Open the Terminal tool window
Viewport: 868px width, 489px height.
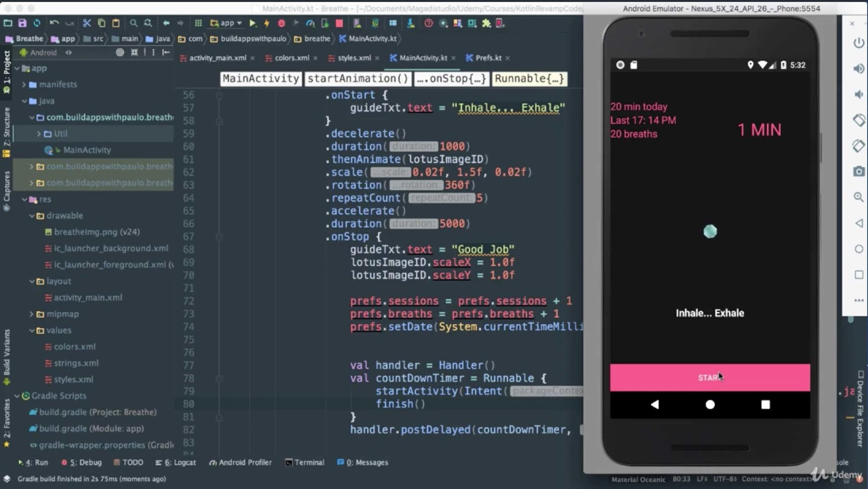pyautogui.click(x=305, y=462)
